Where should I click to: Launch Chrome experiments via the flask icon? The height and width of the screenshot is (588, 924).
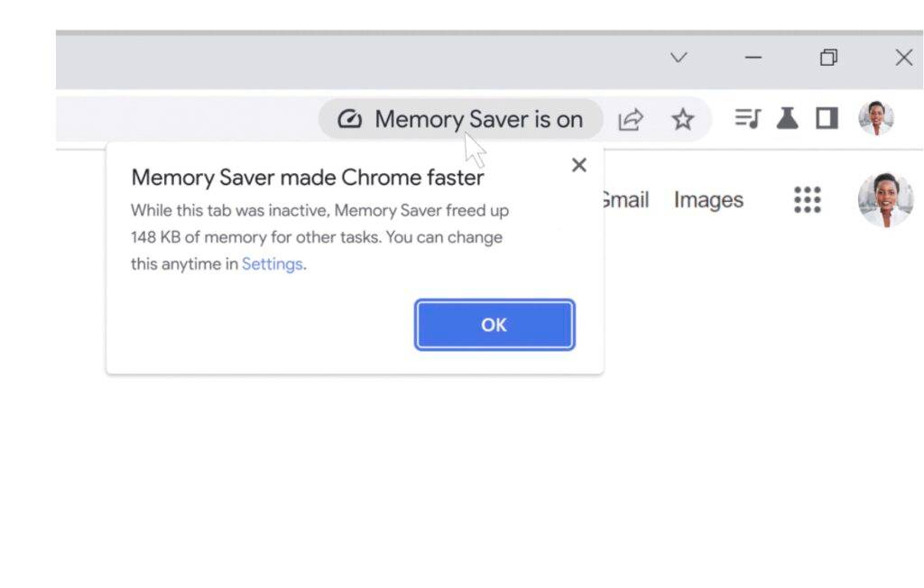(786, 118)
